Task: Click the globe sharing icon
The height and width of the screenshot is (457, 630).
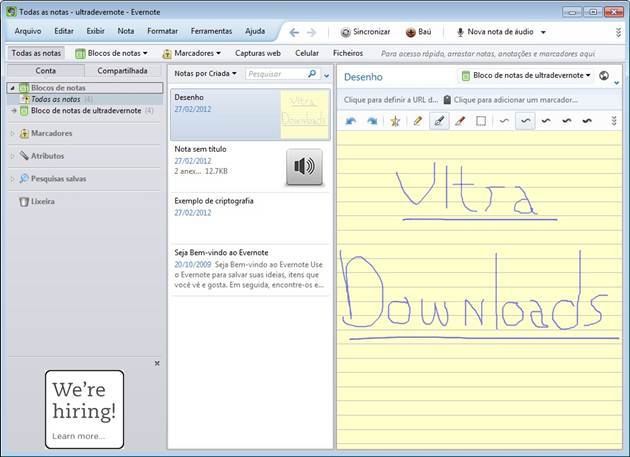Action: 603,76
